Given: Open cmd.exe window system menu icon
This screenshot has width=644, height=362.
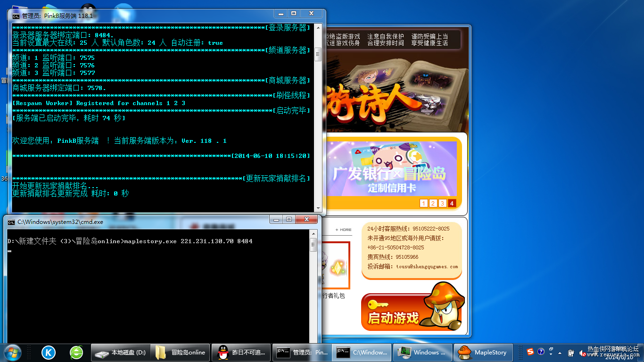Looking at the screenshot, I should [11, 222].
